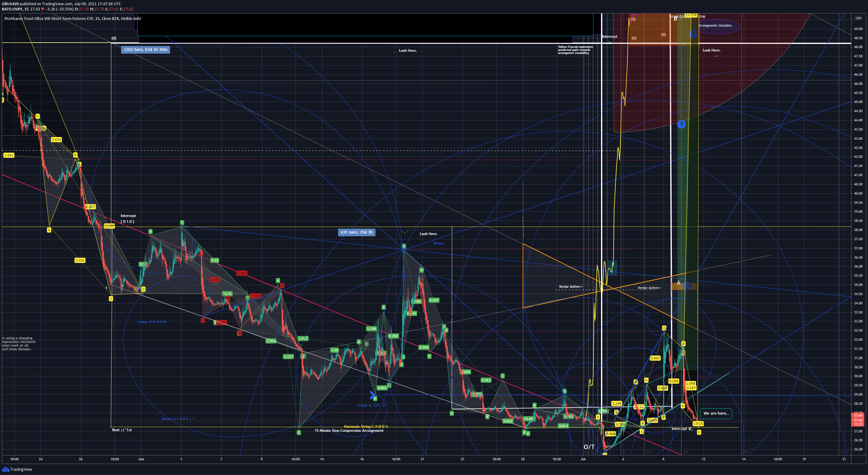Click the green 0.261 ratio label
The width and height of the screenshot is (868, 475).
tap(486, 380)
